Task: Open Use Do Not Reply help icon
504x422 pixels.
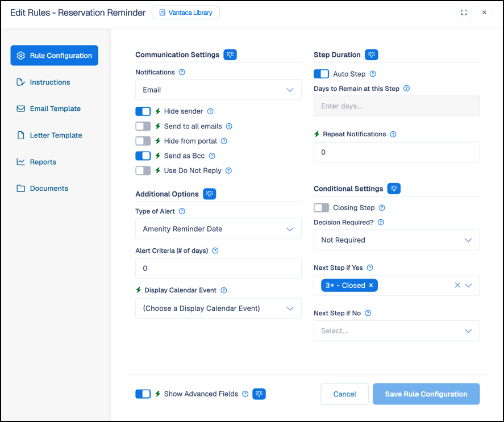Action: tap(228, 170)
